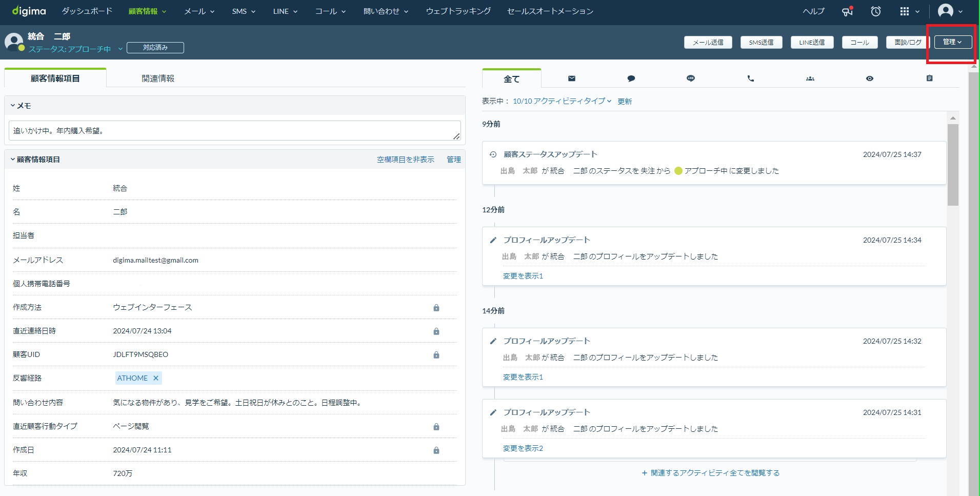This screenshot has width=980, height=496.
Task: Click the メール送信 button
Action: [x=708, y=43]
